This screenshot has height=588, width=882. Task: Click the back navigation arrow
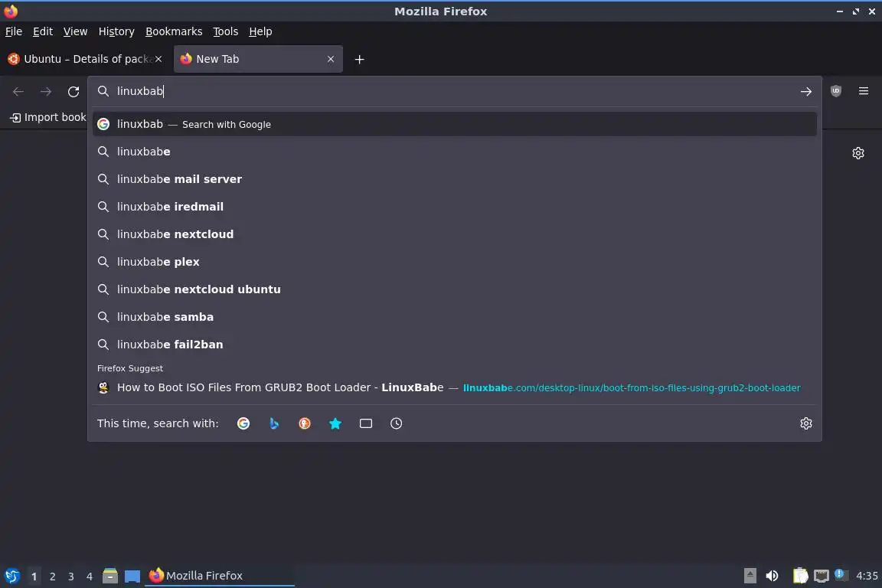18,91
